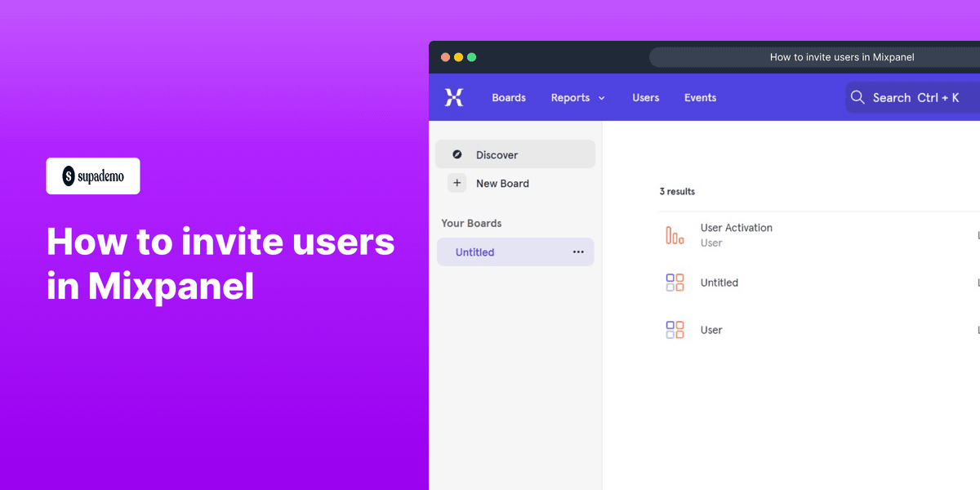Click the grid icon next to User board
980x490 pixels.
pos(675,329)
